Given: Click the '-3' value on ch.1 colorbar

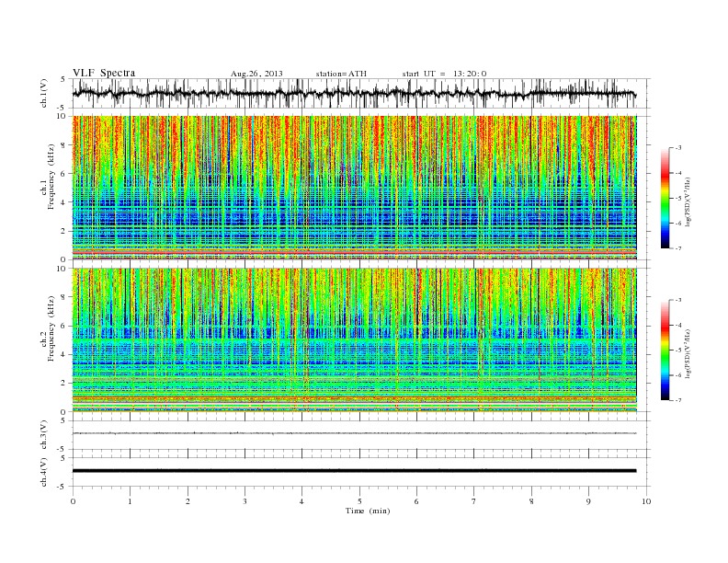Looking at the screenshot, I should [677, 148].
